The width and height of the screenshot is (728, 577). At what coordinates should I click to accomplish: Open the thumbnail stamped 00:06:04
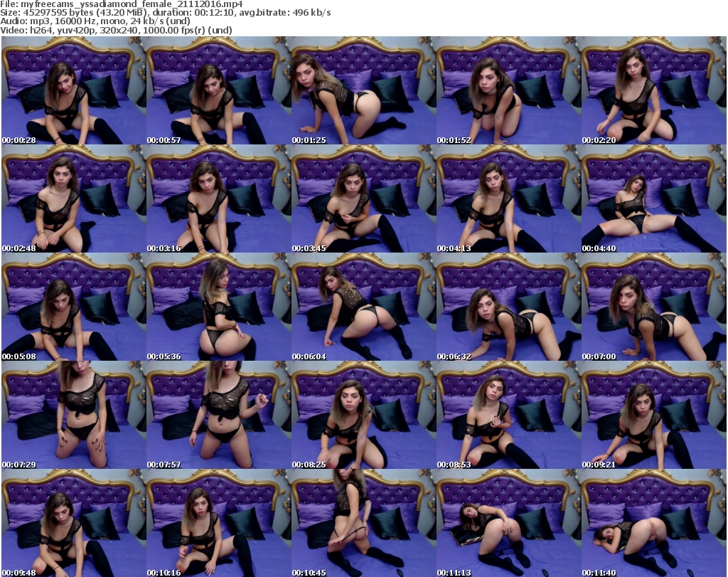363,307
